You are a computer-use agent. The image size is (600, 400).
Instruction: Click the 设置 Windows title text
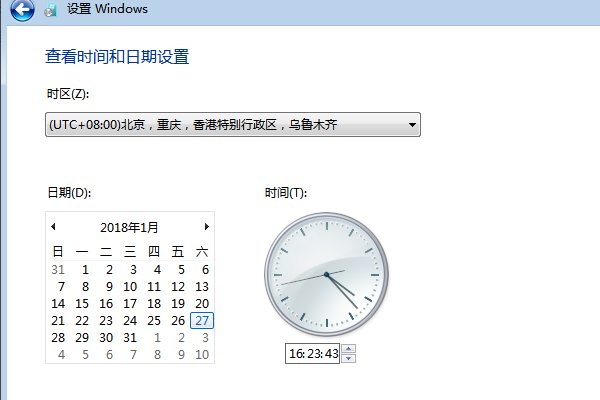pyautogui.click(x=108, y=9)
